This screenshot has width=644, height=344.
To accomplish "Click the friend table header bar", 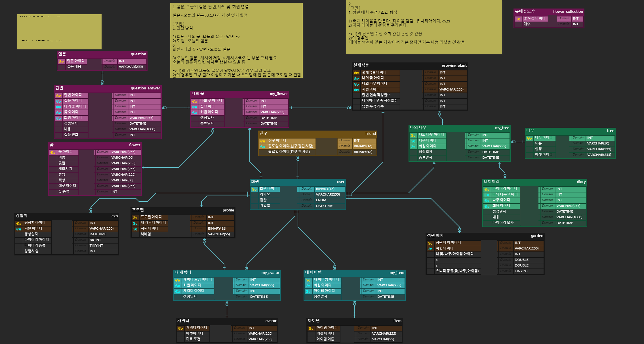I will [317, 133].
